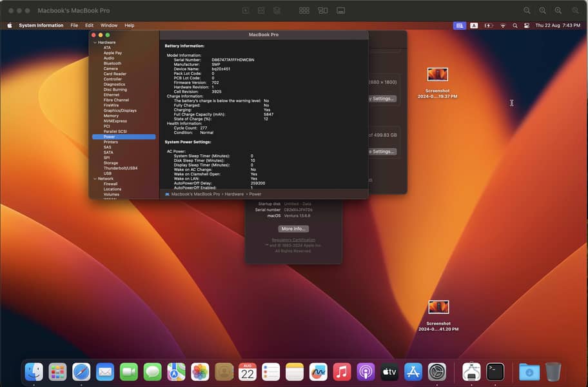Collapse the Hardware section in sidebar
This screenshot has width=588, height=387.
click(95, 43)
